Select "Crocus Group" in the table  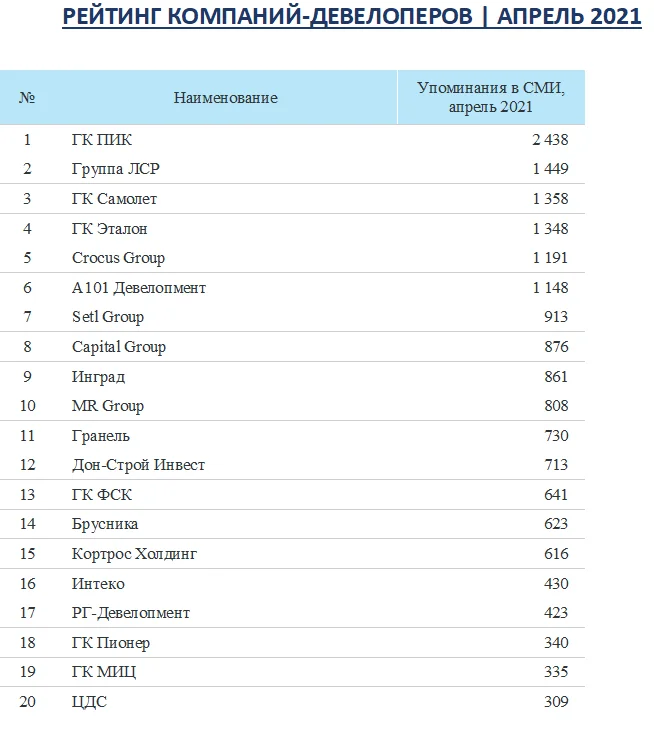[x=118, y=258]
